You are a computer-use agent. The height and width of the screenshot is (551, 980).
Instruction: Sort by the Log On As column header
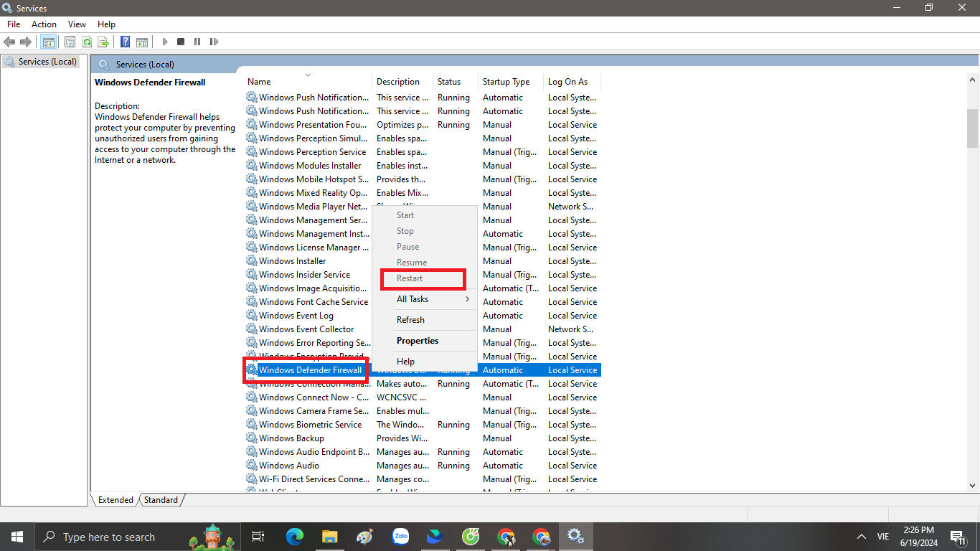pyautogui.click(x=573, y=82)
